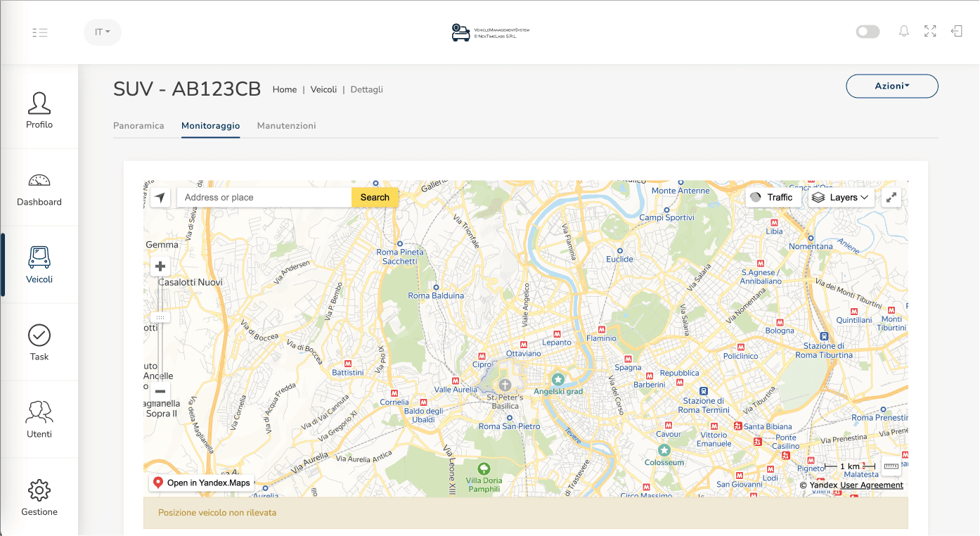Viewport: 980px width, 536px height.
Task: Click the SUV - AB123CB page title
Action: [x=187, y=89]
